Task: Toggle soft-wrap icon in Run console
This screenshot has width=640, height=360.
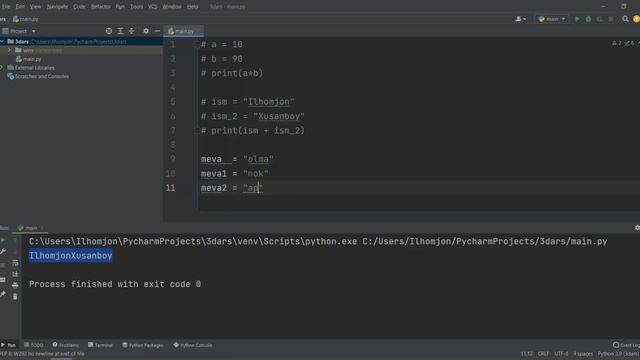Action: click(x=15, y=263)
